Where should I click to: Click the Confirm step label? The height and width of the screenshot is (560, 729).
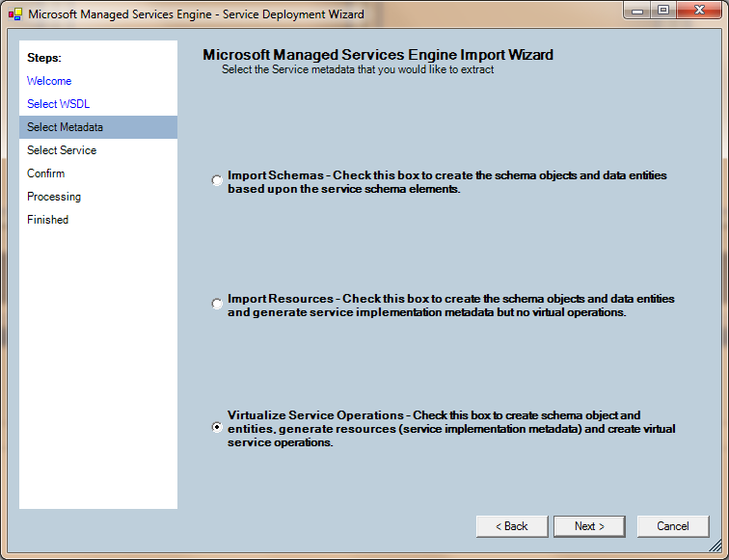coord(45,173)
